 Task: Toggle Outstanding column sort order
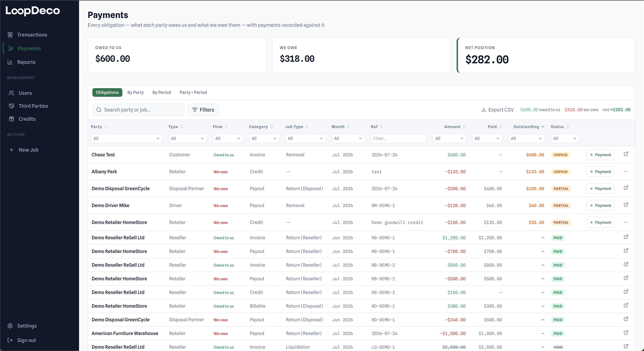(x=529, y=127)
